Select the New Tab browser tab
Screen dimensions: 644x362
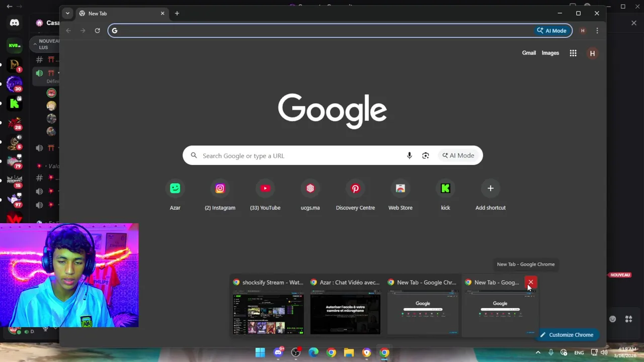coord(121,14)
